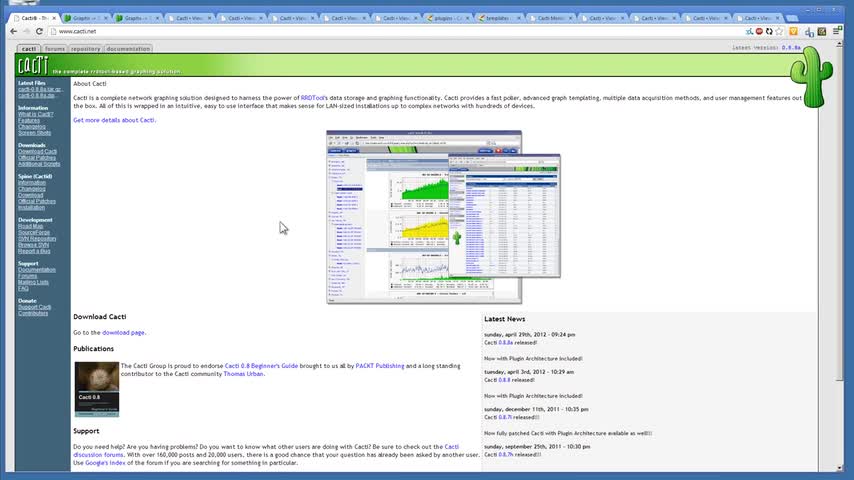The height and width of the screenshot is (480, 854).
Task: Open the repository site navigation tab
Action: coord(86,48)
